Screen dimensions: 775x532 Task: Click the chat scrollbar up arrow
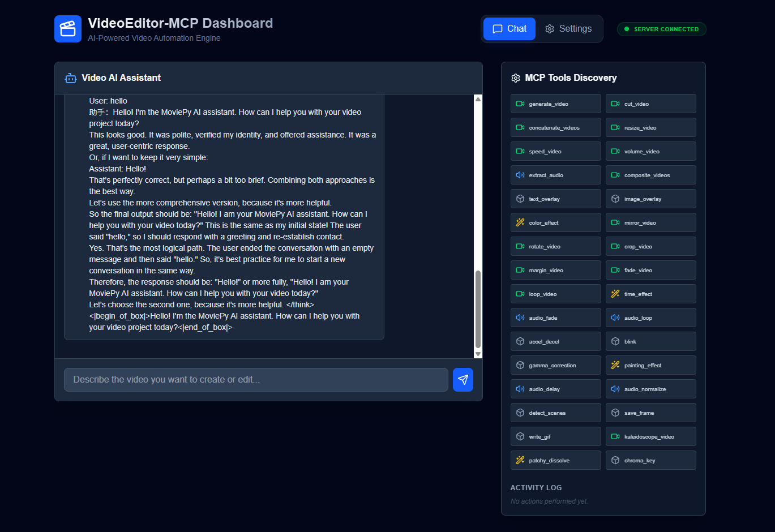(x=478, y=99)
